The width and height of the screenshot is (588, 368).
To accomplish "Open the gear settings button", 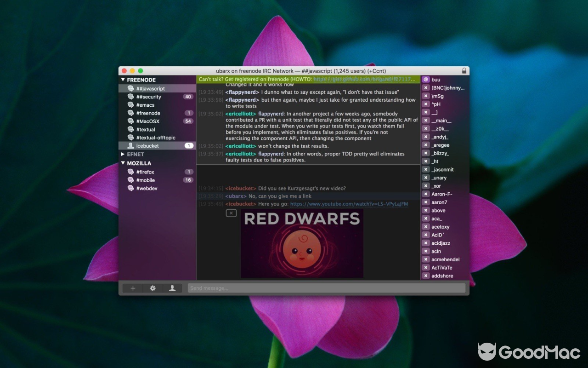I will [x=153, y=288].
